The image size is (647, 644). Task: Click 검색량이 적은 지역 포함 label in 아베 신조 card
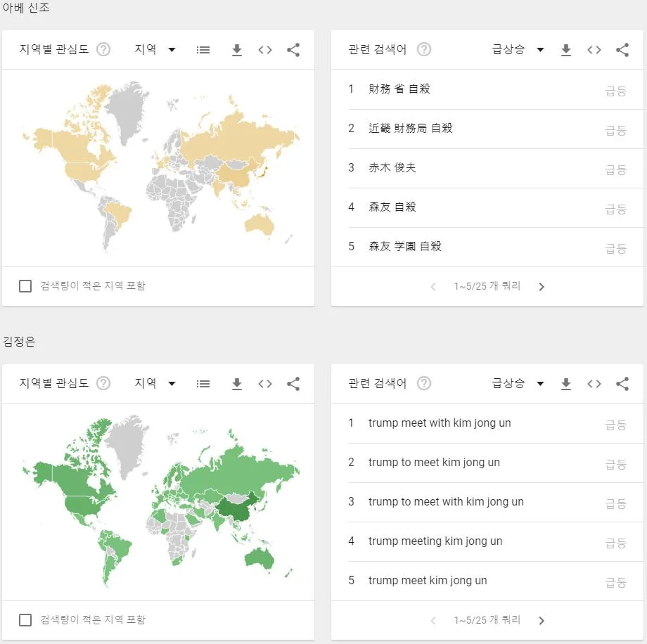(93, 286)
